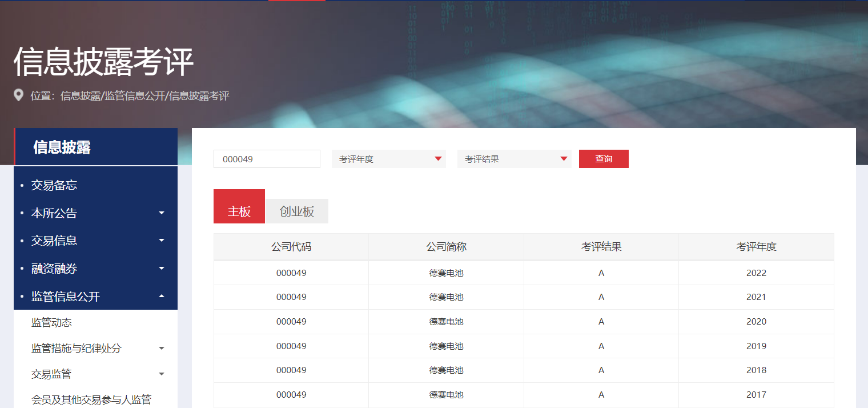
Task: Click the location pin icon beside 位置
Action: click(x=19, y=95)
